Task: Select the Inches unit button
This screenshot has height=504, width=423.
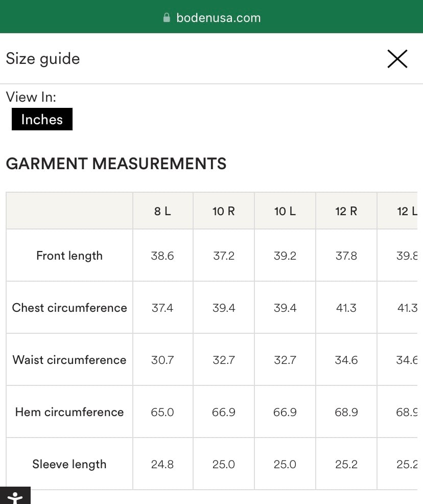Action: [x=42, y=119]
